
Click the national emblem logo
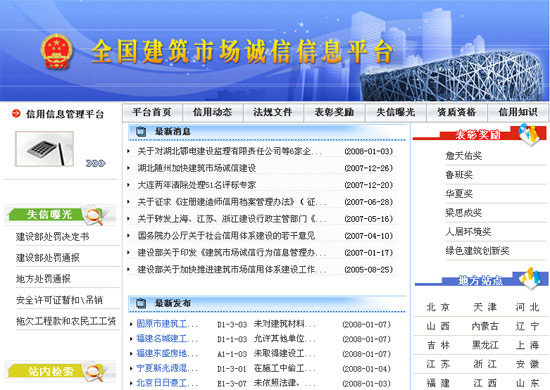click(56, 51)
